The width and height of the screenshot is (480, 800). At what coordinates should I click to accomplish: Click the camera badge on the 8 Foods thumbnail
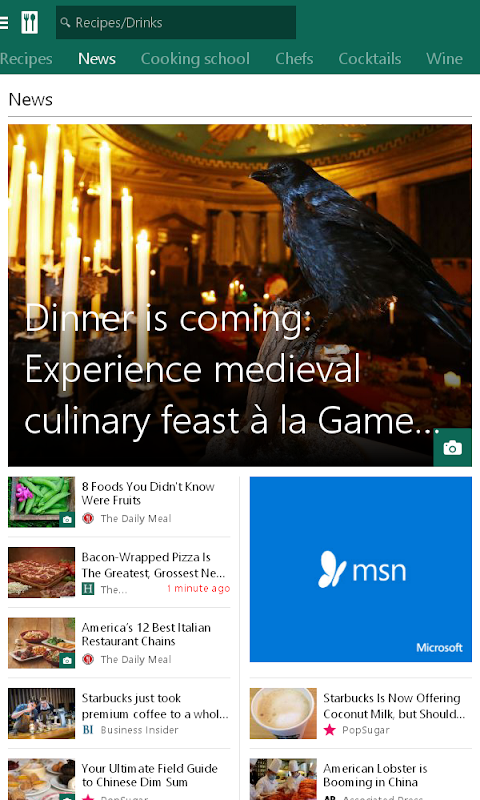coord(67,520)
